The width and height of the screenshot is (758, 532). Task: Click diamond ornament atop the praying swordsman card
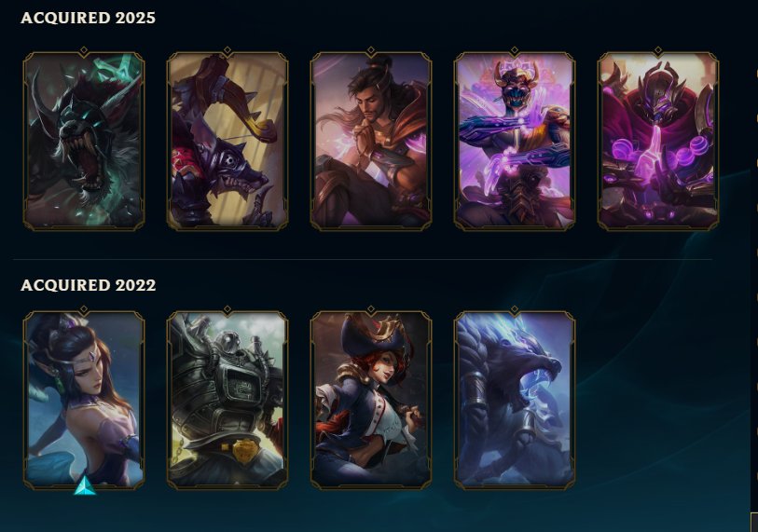tap(371, 50)
